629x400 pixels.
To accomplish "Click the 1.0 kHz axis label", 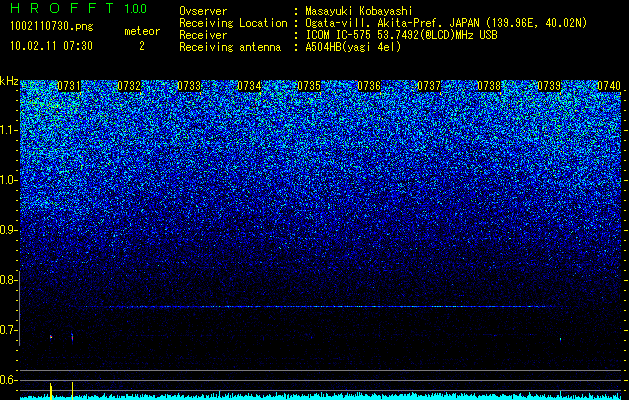I will click(x=8, y=180).
